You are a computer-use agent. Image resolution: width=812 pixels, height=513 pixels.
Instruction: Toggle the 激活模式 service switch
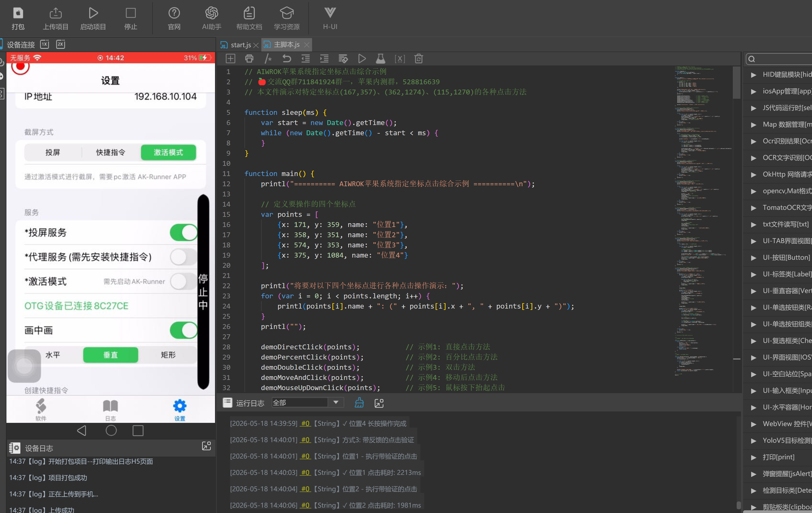(x=184, y=281)
